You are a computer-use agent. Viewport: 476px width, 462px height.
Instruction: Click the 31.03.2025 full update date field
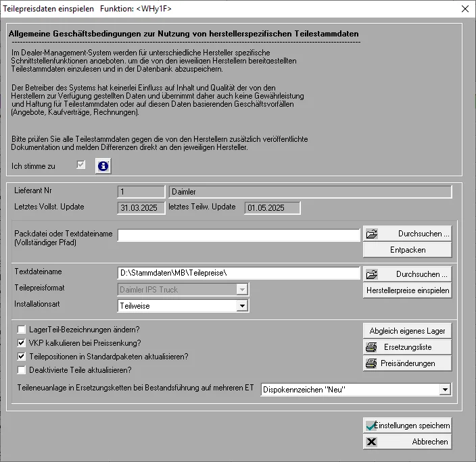click(x=141, y=208)
